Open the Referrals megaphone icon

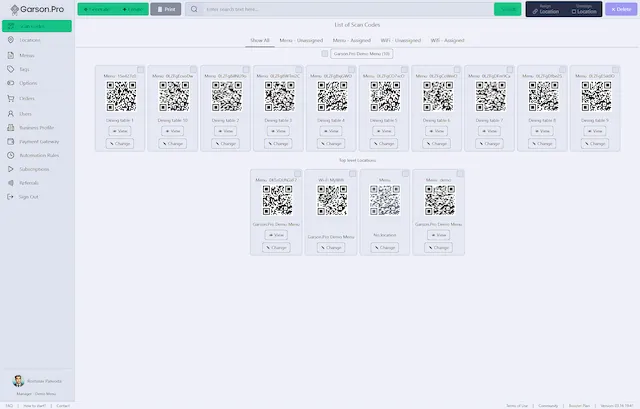click(11, 183)
